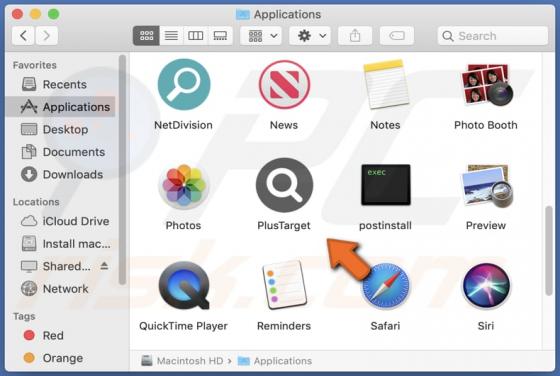Click the Photo Booth name label
The height and width of the screenshot is (376, 560).
coord(486,125)
